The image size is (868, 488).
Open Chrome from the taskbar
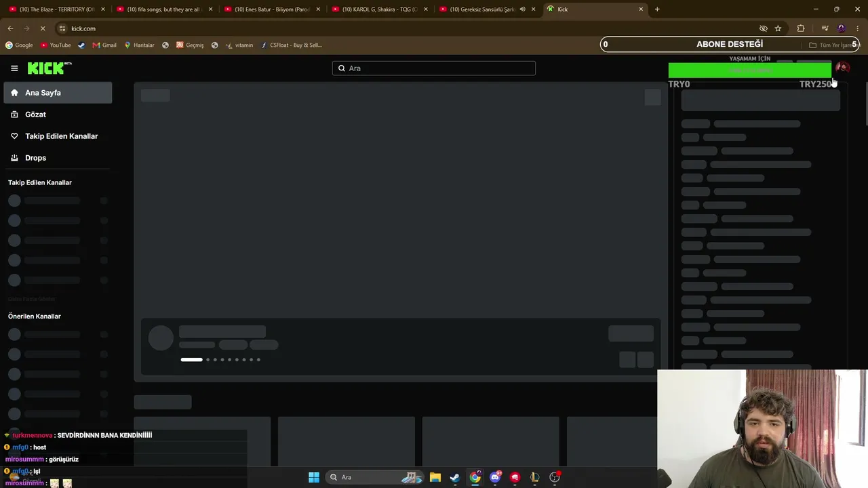pyautogui.click(x=475, y=477)
